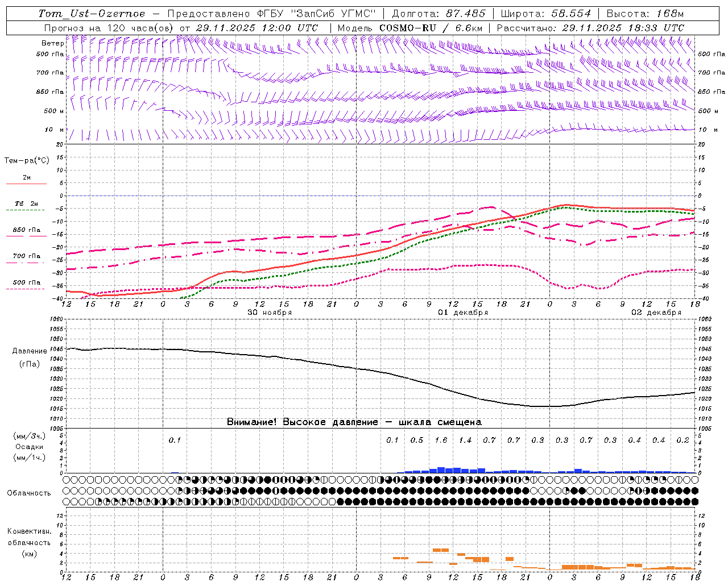Click the 850 гПа temperature legend entry
This screenshot has height=582, width=728.
(x=26, y=230)
